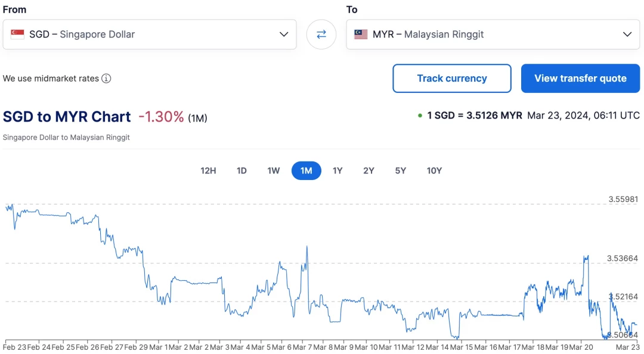The width and height of the screenshot is (644, 354).
Task: Expand the From currency chevron
Action: (x=284, y=34)
